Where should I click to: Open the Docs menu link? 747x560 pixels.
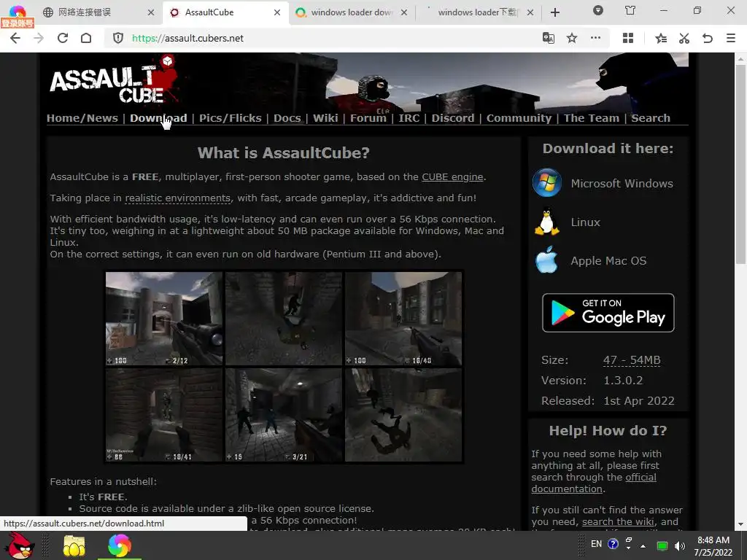click(287, 118)
